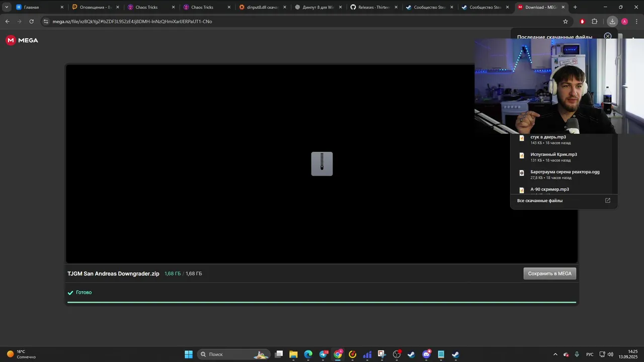Close the Download - MEGA tab
Viewport: 644px width, 362px height.
(x=563, y=7)
